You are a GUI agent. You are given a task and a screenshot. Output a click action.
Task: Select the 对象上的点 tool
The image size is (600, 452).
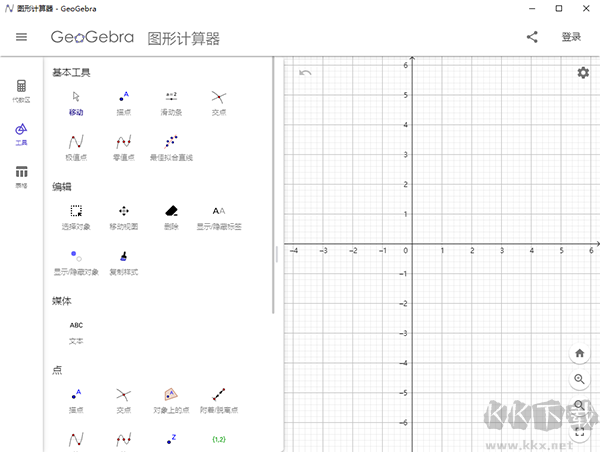tap(171, 401)
